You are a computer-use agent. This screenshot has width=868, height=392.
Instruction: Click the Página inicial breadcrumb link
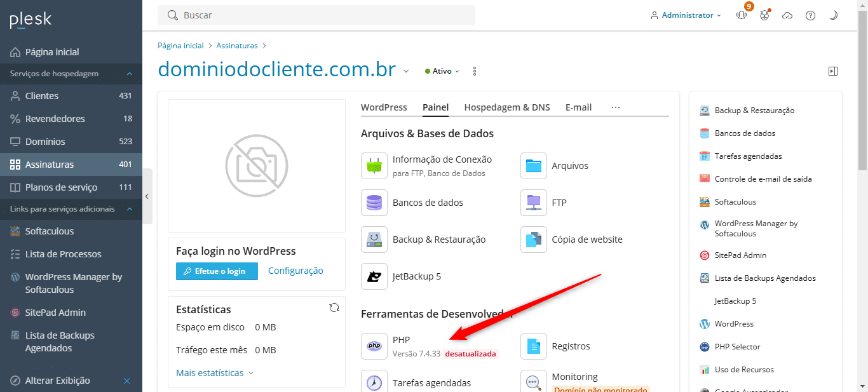click(x=180, y=46)
